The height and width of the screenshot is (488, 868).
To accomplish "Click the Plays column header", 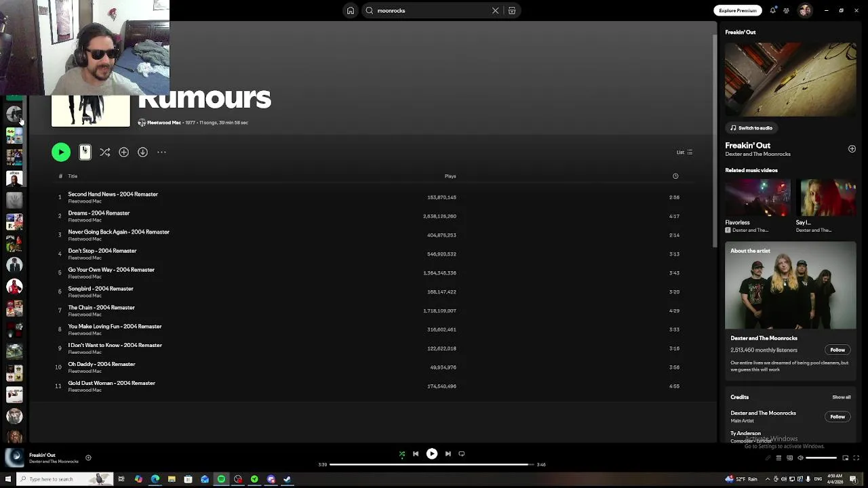I will pos(450,176).
